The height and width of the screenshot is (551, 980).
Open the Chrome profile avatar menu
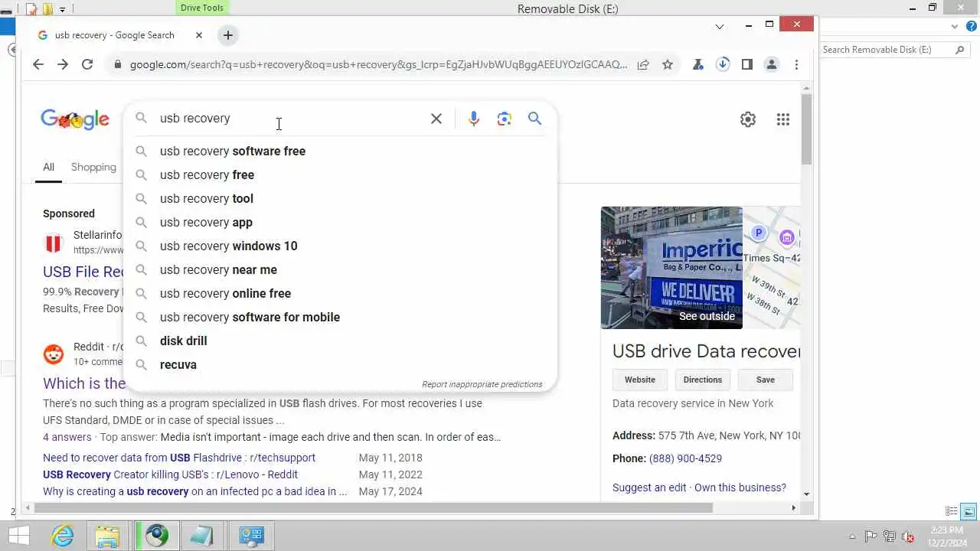[x=772, y=64]
